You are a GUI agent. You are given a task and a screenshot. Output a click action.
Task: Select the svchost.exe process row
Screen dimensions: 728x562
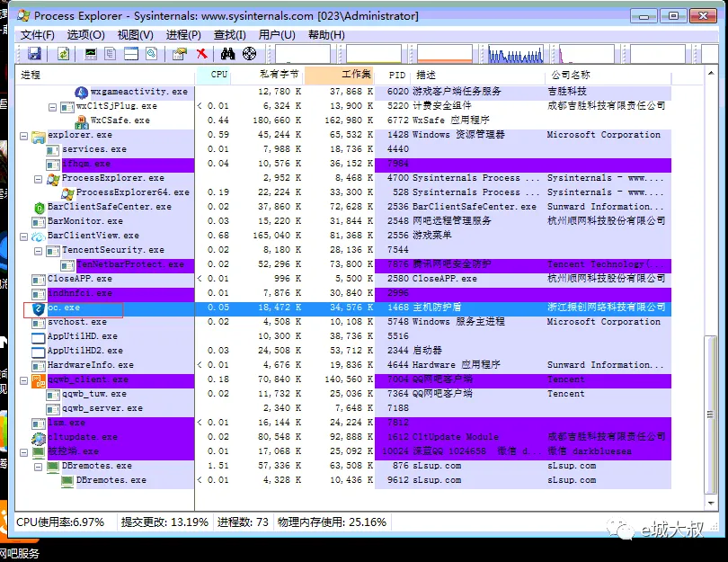click(343, 322)
